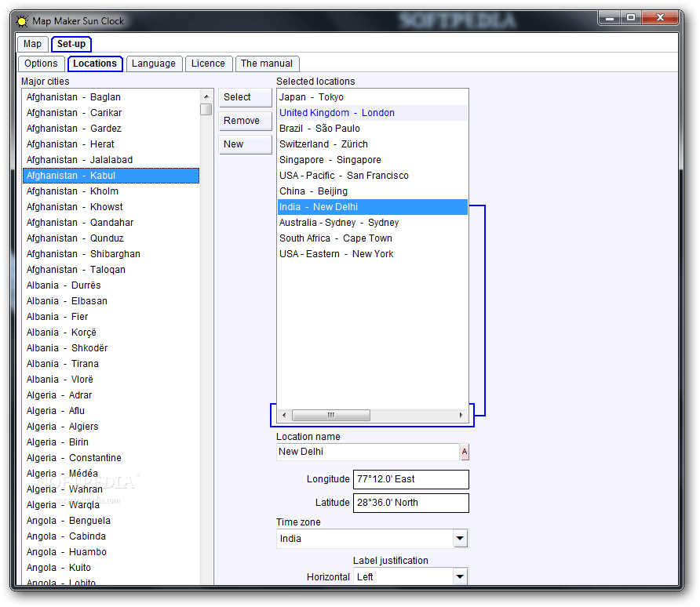Image resolution: width=700 pixels, height=607 pixels.
Task: Click right arrow of Selected locations scrollbar
Action: [x=461, y=415]
